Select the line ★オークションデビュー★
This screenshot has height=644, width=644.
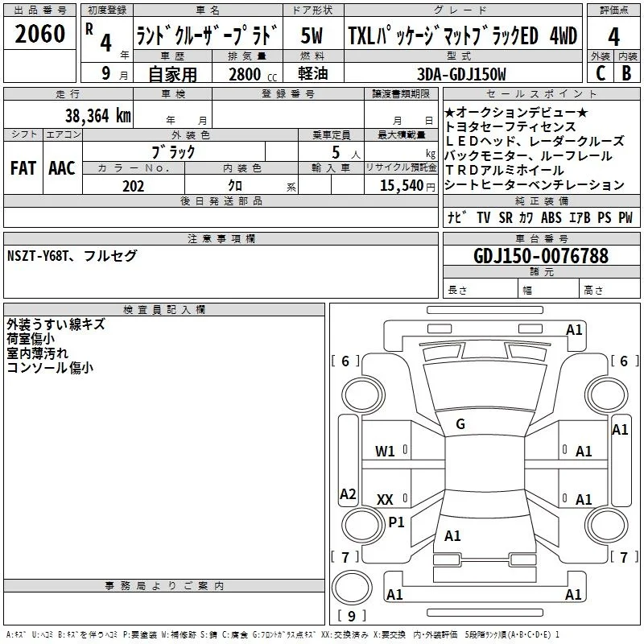[x=516, y=113]
